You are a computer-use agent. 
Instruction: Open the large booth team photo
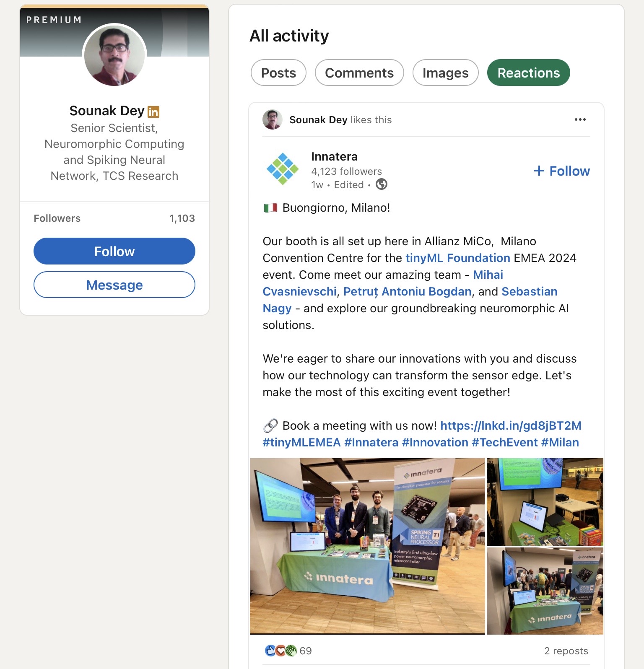pyautogui.click(x=367, y=546)
